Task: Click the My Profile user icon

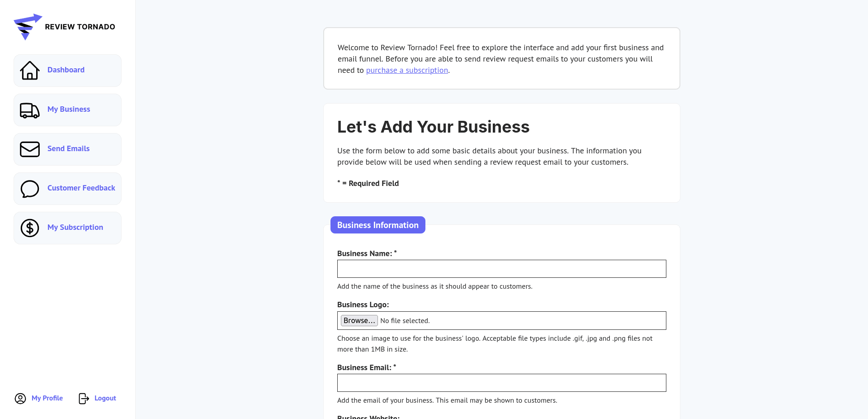Action: click(20, 398)
